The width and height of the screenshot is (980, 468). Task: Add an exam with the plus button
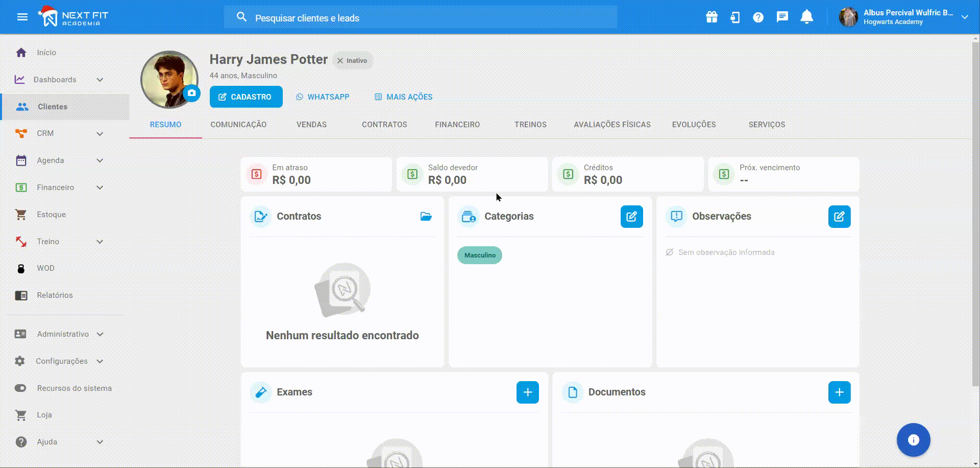pos(527,392)
